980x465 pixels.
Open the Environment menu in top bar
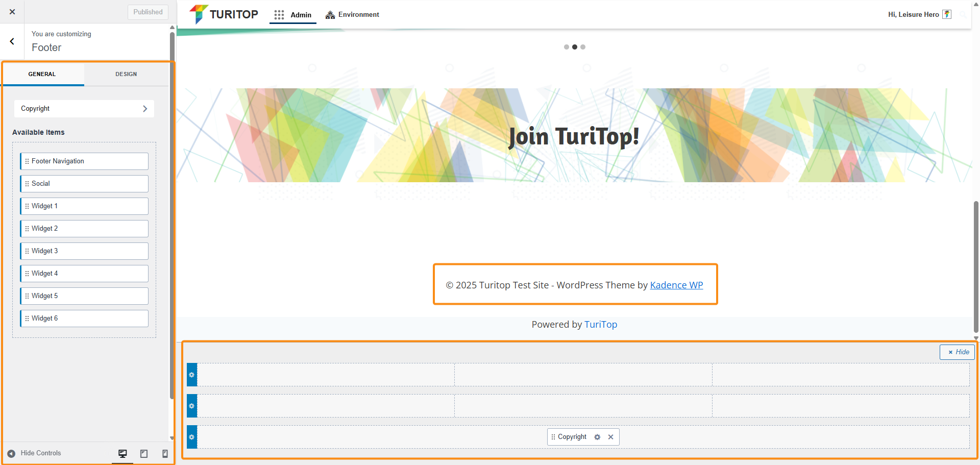(x=352, y=15)
